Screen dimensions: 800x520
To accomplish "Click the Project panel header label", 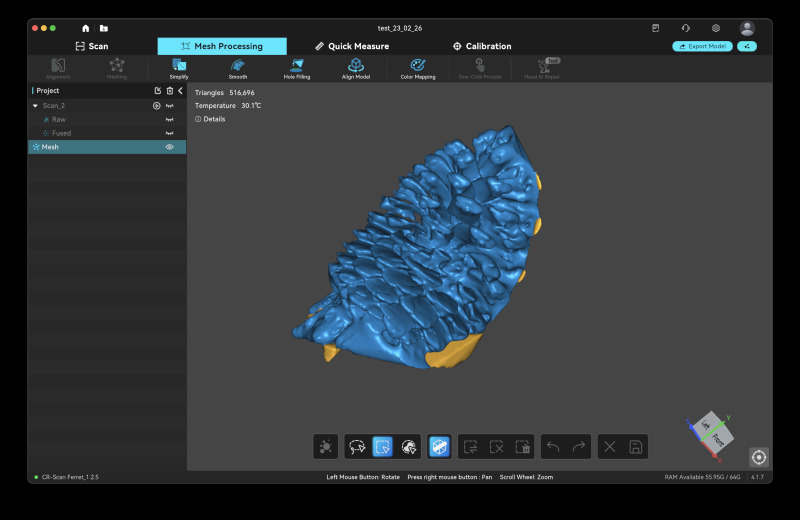I will tap(47, 90).
